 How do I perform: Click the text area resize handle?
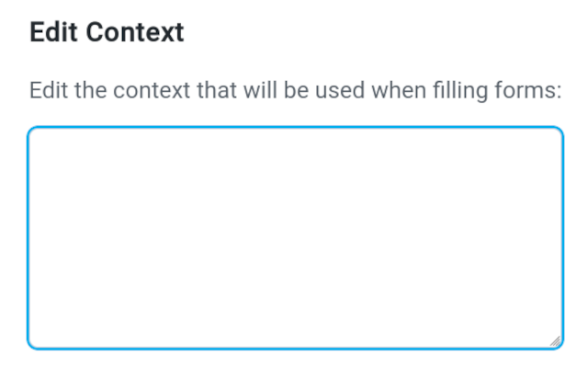click(554, 340)
